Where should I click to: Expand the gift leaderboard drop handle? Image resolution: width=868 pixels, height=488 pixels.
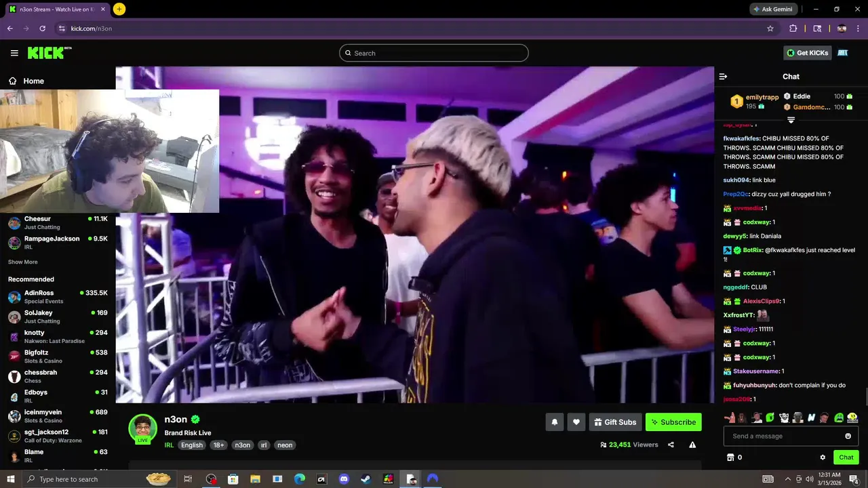click(x=791, y=120)
